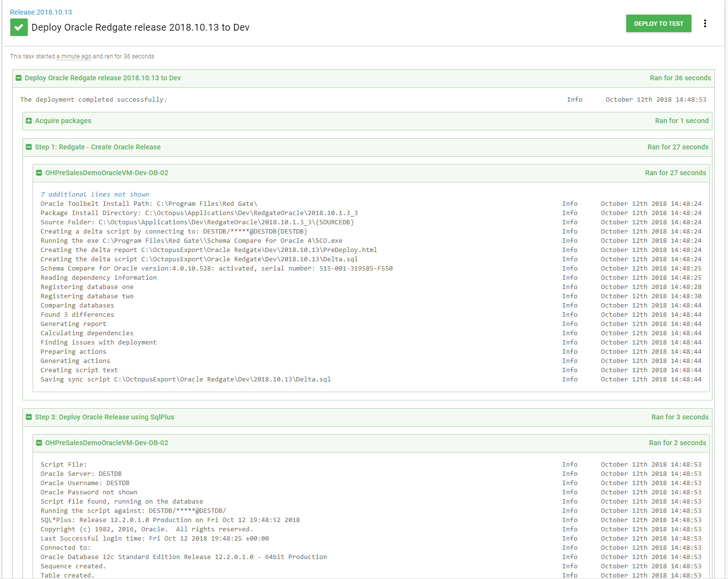
Task: Collapse Step 1 Redgate Create Oracle Release
Action: [29, 147]
